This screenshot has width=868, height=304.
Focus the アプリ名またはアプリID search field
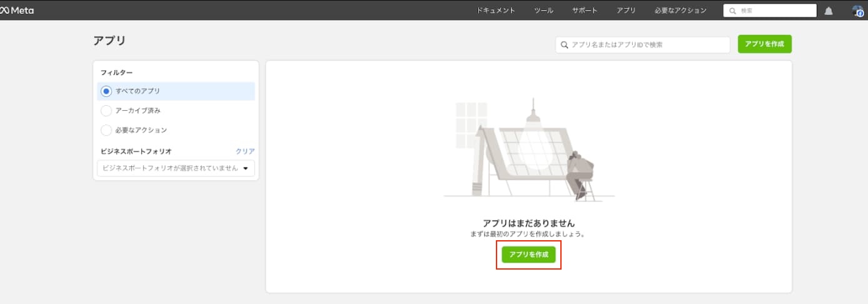click(643, 45)
